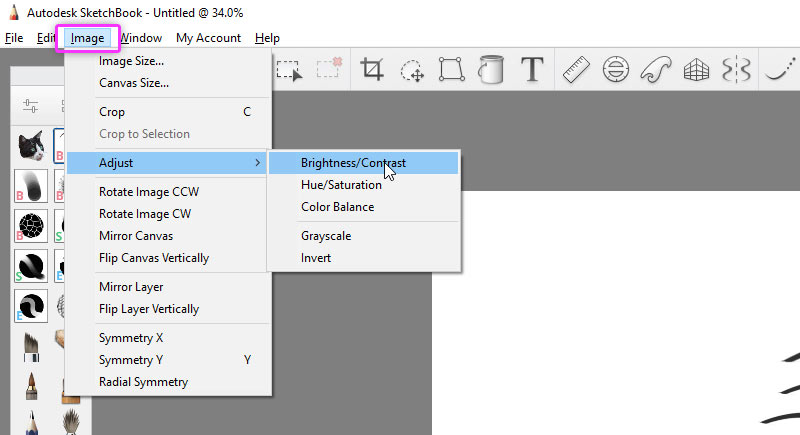
Task: Expand the Adjust submenu arrow
Action: pyautogui.click(x=258, y=163)
